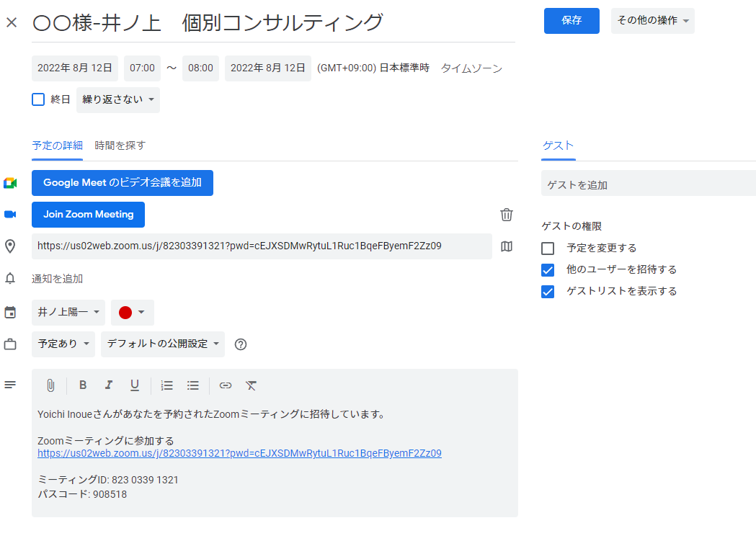Image resolution: width=756 pixels, height=541 pixels.
Task: Uncheck 他のユーザーを招待する permission
Action: [548, 270]
